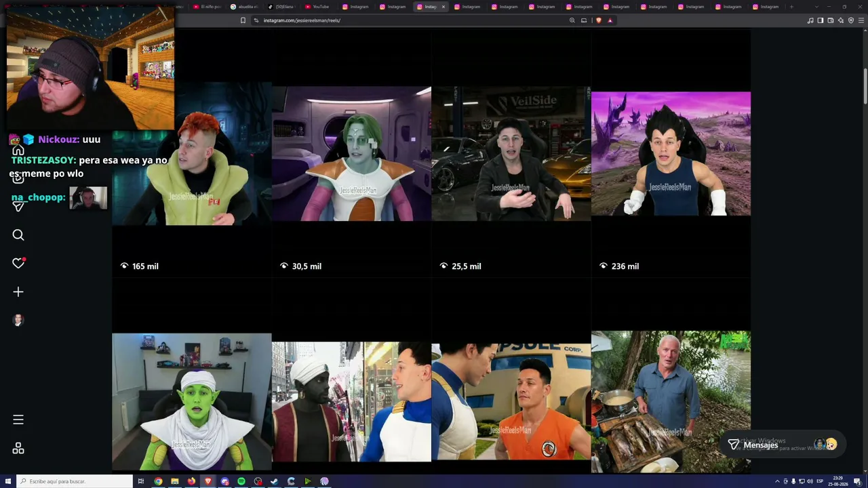Viewport: 868px width, 488px height.
Task: Open the profile avatar in Instagram sidebar
Action: [x=18, y=320]
